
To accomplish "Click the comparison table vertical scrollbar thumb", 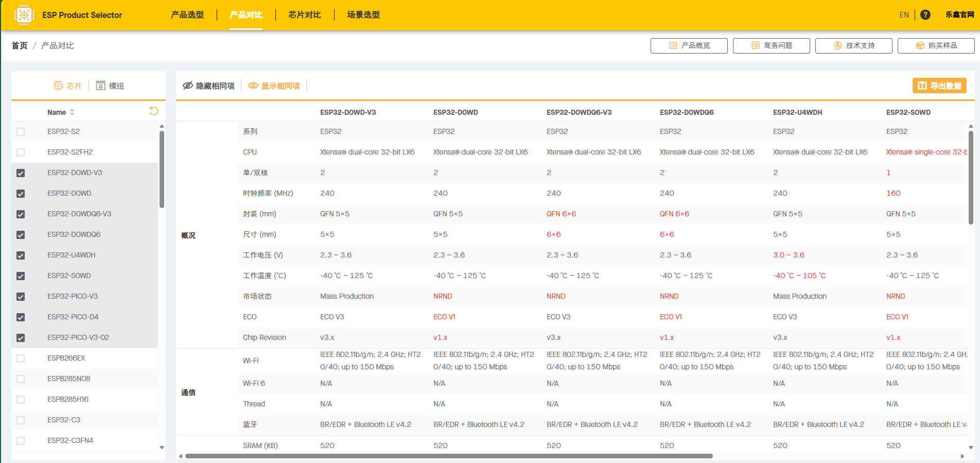I will click(x=971, y=177).
